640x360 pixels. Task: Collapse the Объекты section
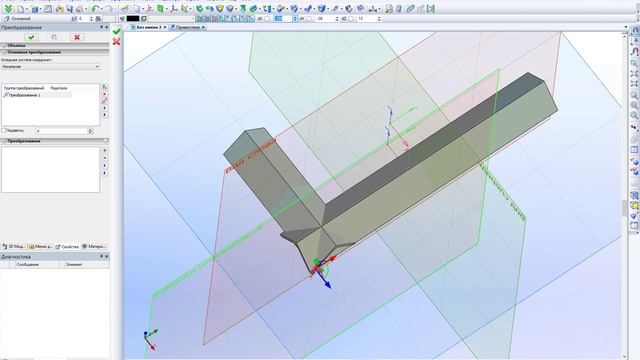(x=4, y=46)
